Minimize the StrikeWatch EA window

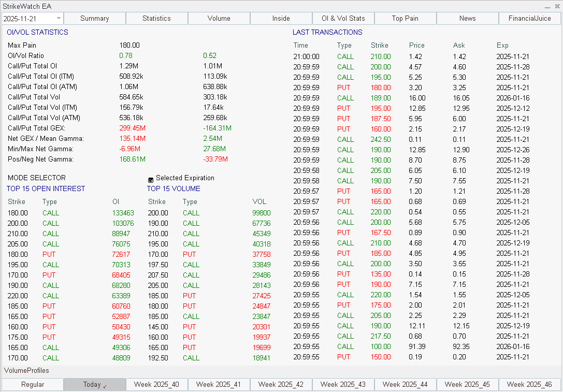click(x=547, y=6)
